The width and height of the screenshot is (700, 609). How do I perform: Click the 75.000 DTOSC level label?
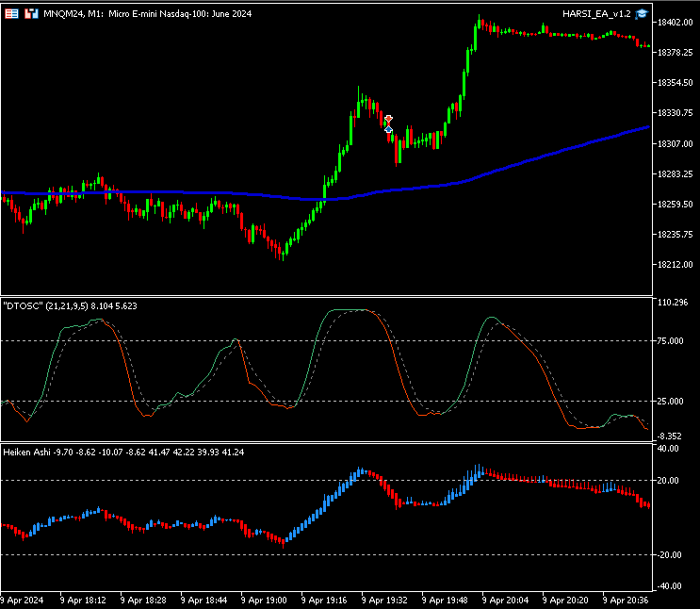[670, 341]
